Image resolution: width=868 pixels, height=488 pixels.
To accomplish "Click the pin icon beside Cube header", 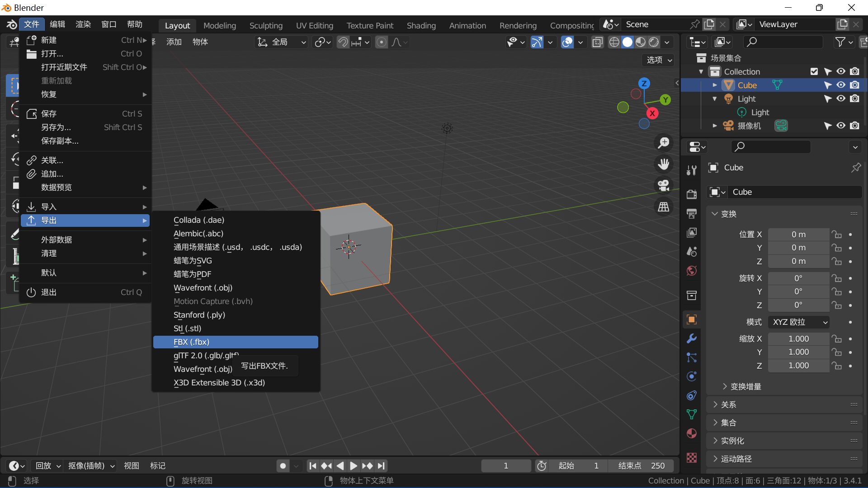I will pyautogui.click(x=856, y=168).
